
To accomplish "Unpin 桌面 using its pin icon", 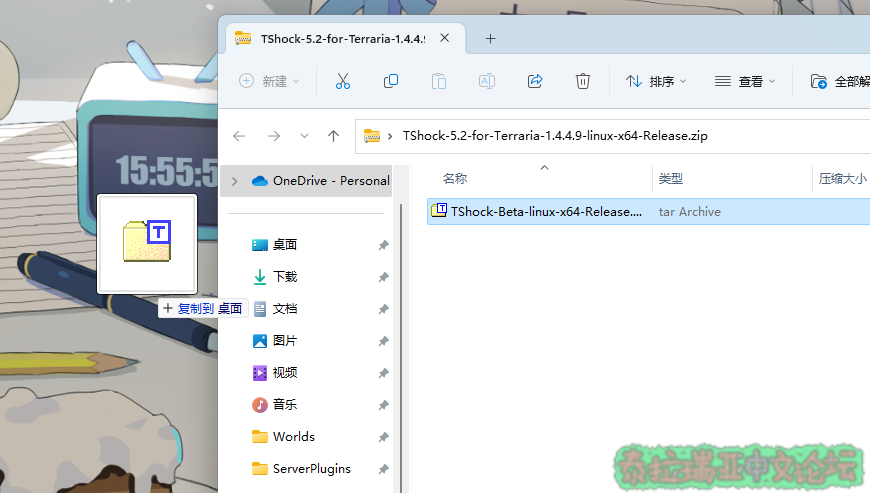I will pos(383,245).
